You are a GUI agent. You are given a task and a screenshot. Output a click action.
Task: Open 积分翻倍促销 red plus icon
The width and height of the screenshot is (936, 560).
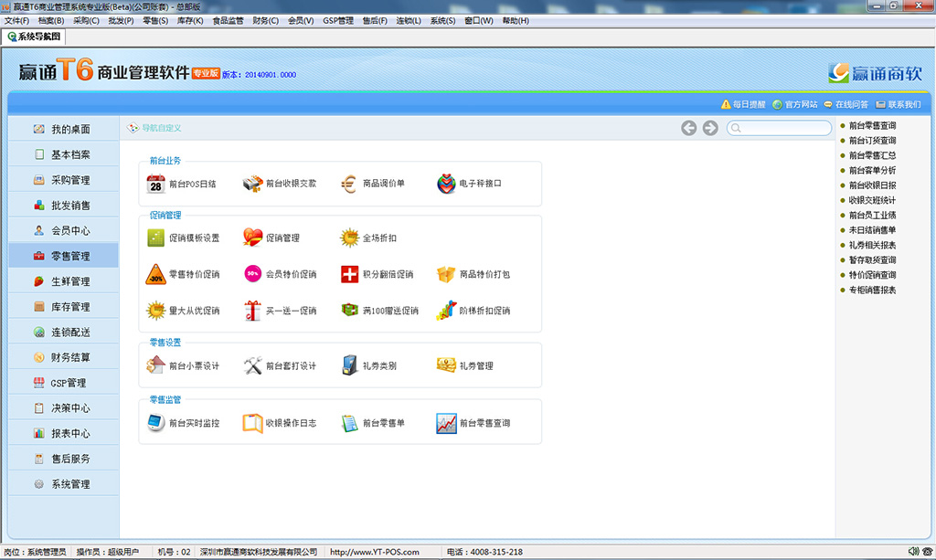pyautogui.click(x=349, y=274)
